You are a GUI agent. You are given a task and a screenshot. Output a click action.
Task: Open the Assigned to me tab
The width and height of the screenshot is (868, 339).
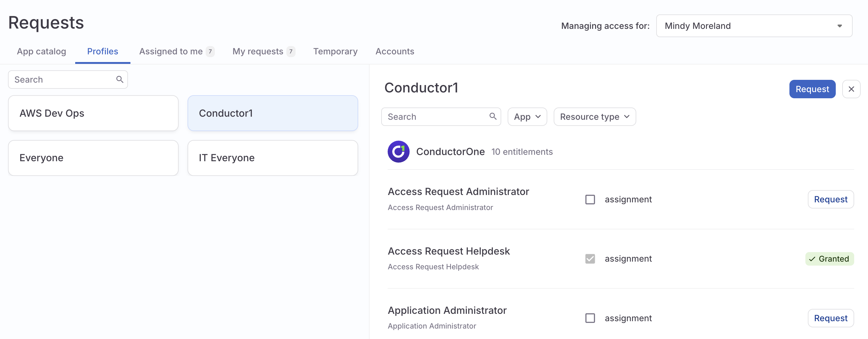172,51
